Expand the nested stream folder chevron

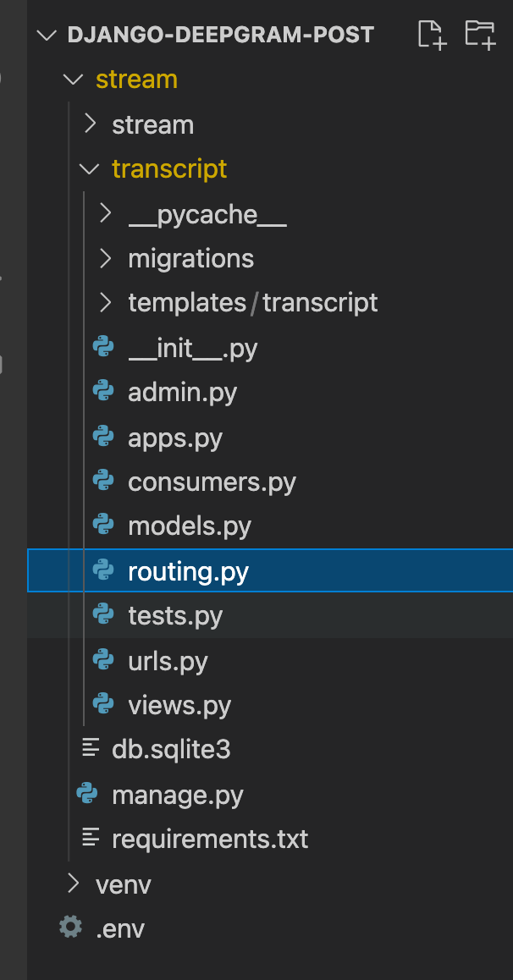tap(91, 124)
